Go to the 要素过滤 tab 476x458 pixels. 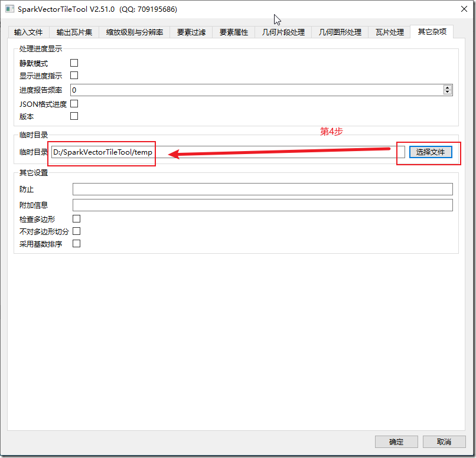tap(191, 32)
